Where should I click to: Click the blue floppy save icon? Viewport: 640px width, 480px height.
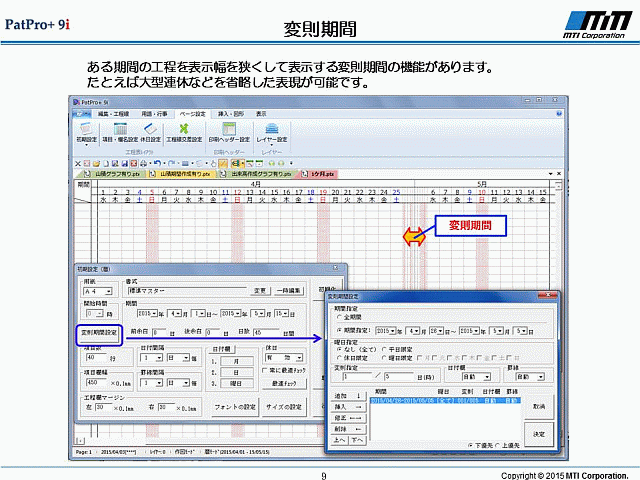tap(124, 164)
